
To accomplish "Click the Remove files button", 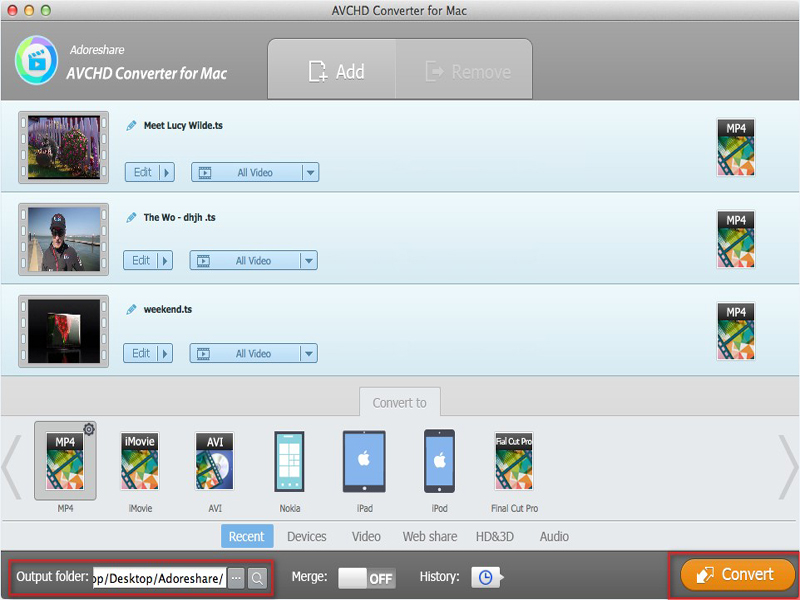I will 464,70.
